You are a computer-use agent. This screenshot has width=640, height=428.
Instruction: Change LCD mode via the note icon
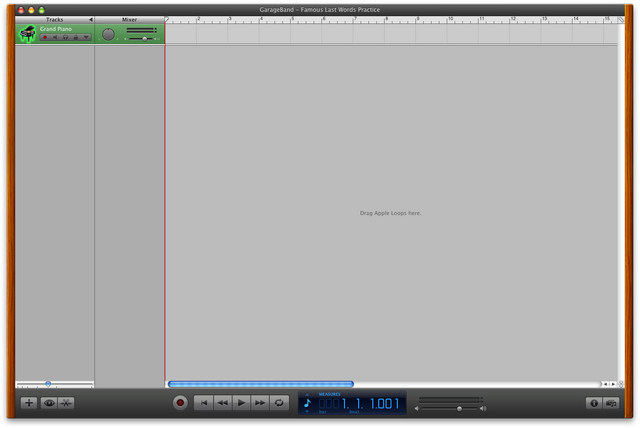click(x=307, y=403)
